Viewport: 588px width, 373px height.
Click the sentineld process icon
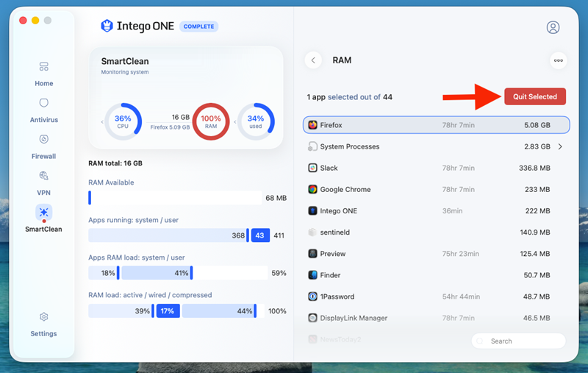pyautogui.click(x=313, y=232)
